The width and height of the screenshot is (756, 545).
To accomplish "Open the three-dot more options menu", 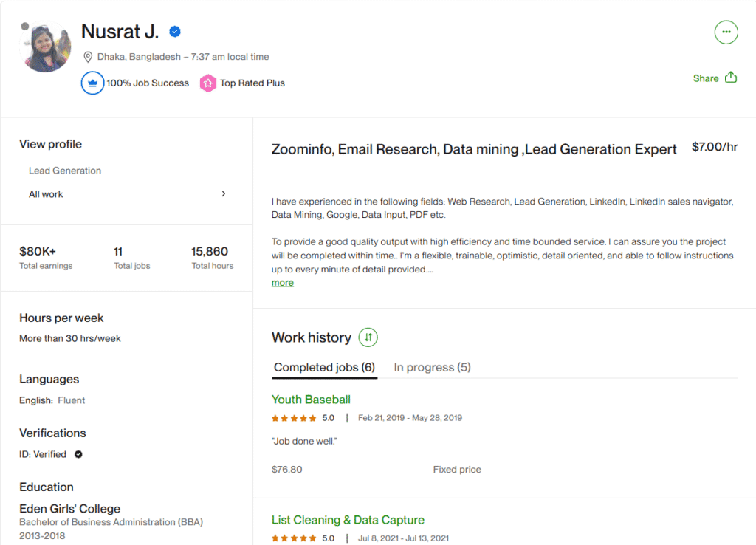I will click(x=726, y=32).
